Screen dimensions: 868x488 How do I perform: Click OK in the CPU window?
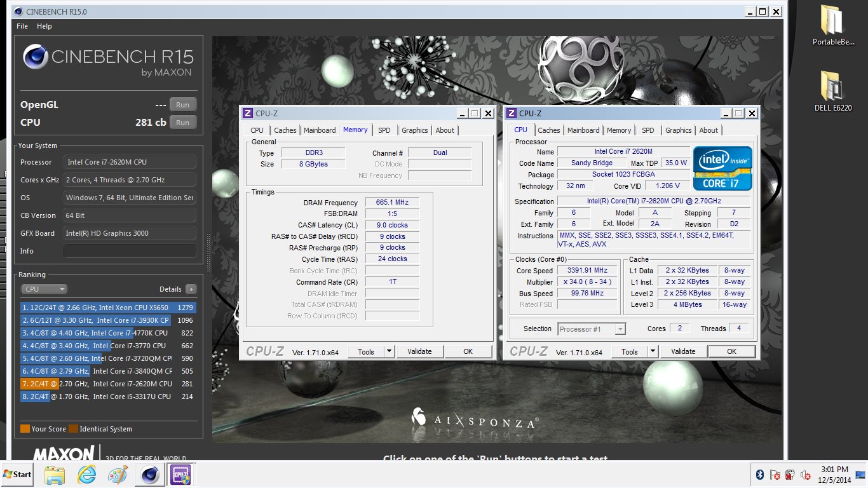[x=731, y=351]
